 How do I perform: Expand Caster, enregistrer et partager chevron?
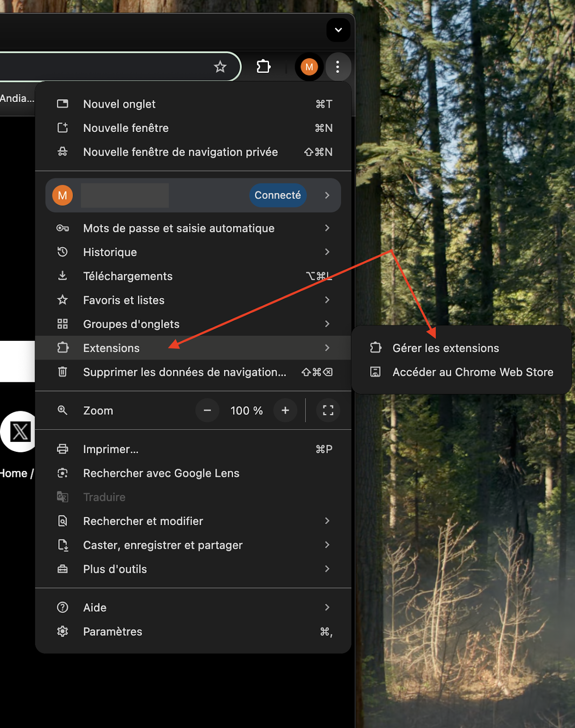[x=327, y=545]
